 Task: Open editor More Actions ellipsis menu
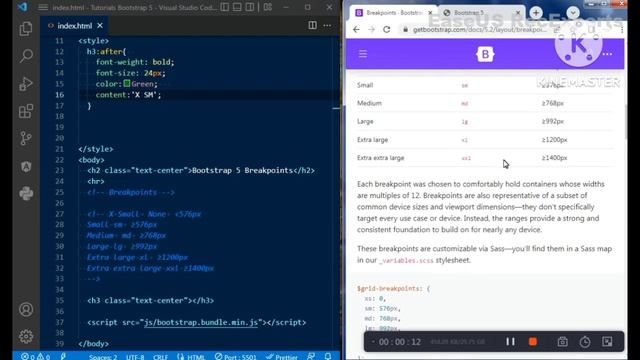click(x=327, y=25)
